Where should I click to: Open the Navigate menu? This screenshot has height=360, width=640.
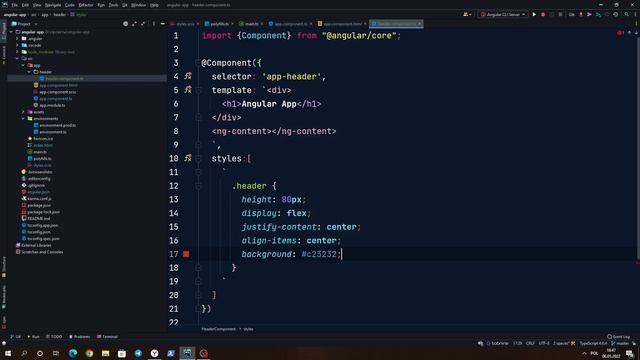click(x=53, y=5)
